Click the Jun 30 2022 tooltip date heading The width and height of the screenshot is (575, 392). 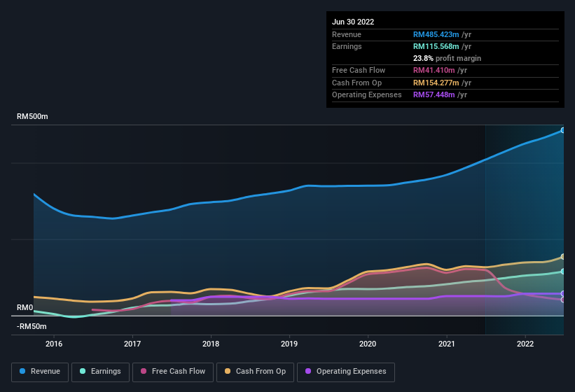click(353, 22)
